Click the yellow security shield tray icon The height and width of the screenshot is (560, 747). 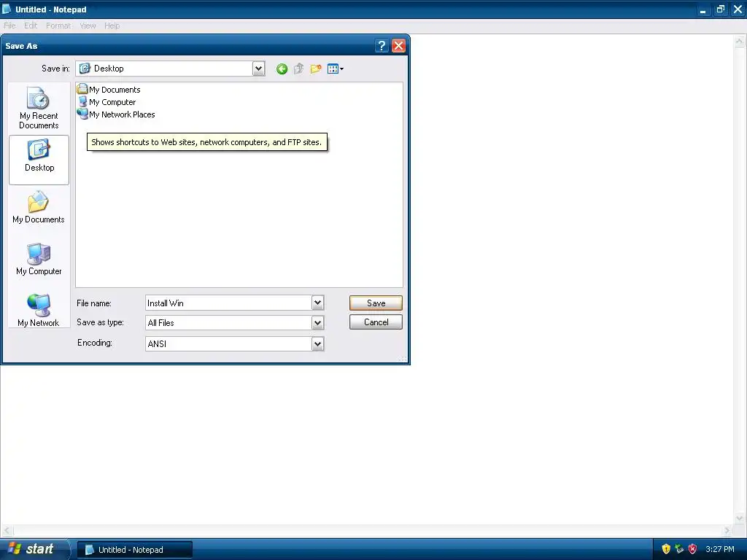[666, 549]
